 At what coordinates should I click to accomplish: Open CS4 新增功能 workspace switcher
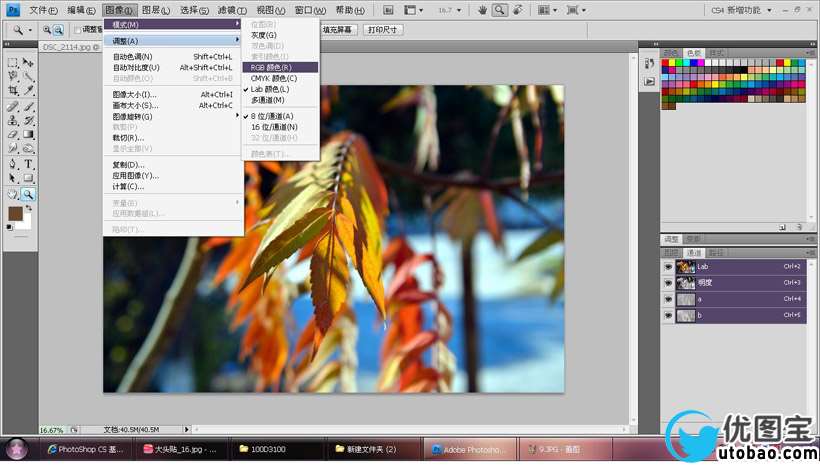point(741,10)
